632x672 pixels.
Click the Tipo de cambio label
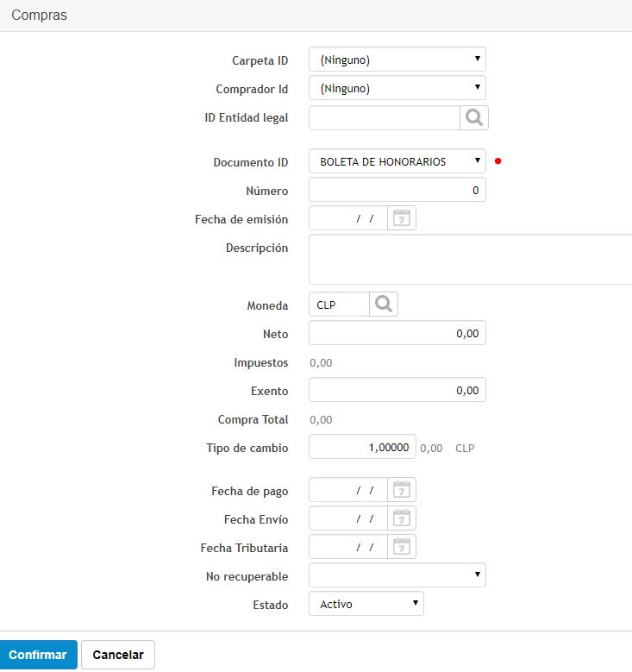pos(247,448)
